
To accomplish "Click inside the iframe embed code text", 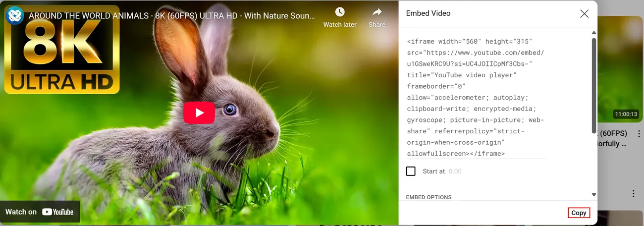I will (x=475, y=97).
